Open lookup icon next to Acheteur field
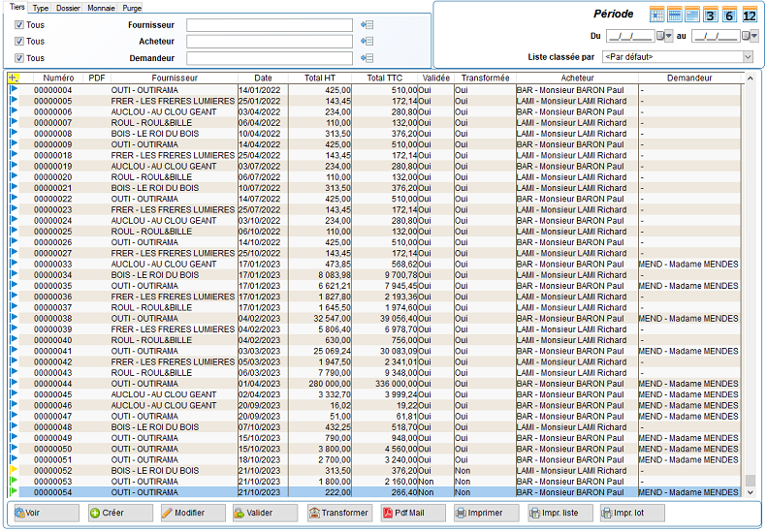The image size is (767, 532). coord(367,42)
